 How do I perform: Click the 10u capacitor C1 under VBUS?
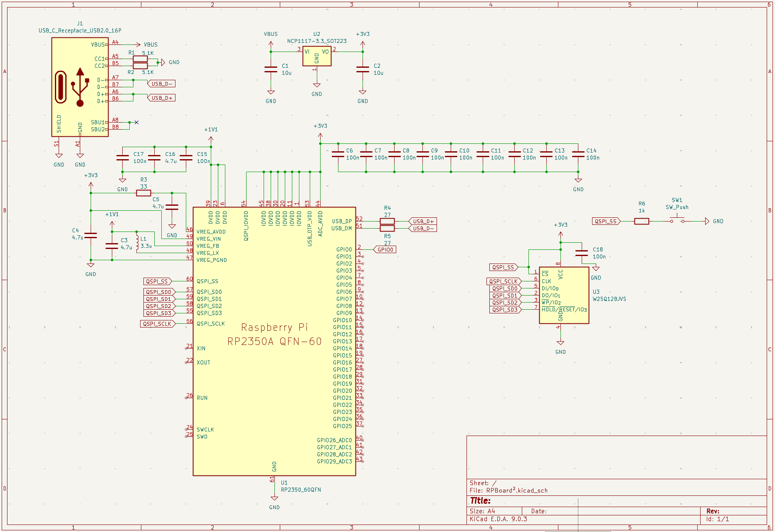[271, 69]
